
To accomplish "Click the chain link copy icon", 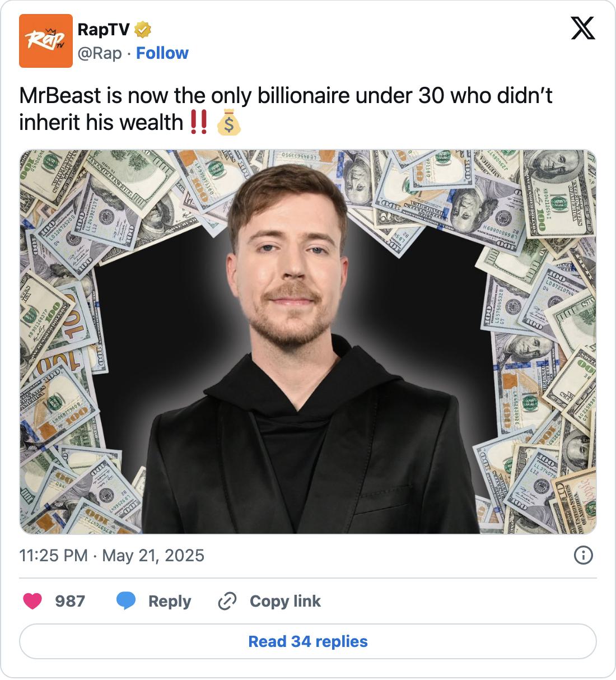I will click(227, 601).
